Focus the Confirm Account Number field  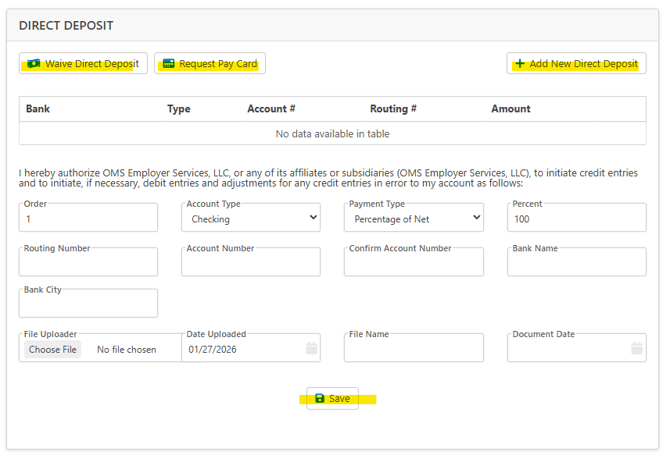tap(414, 263)
